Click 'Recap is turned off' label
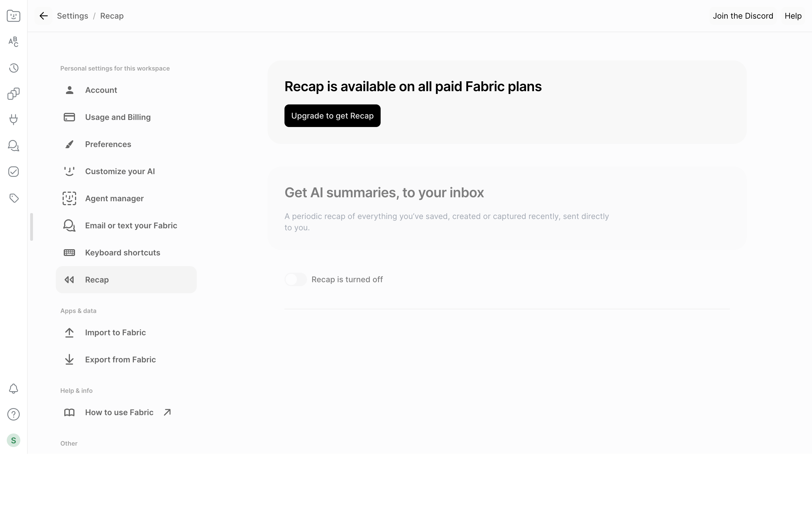812x508 pixels. 347,279
